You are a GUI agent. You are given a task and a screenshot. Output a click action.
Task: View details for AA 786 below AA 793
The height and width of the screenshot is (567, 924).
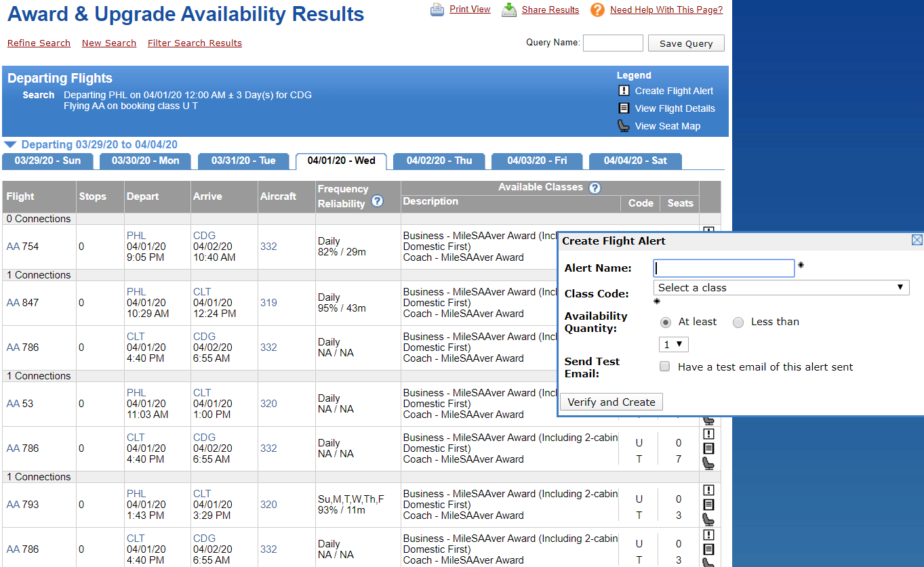tap(708, 549)
